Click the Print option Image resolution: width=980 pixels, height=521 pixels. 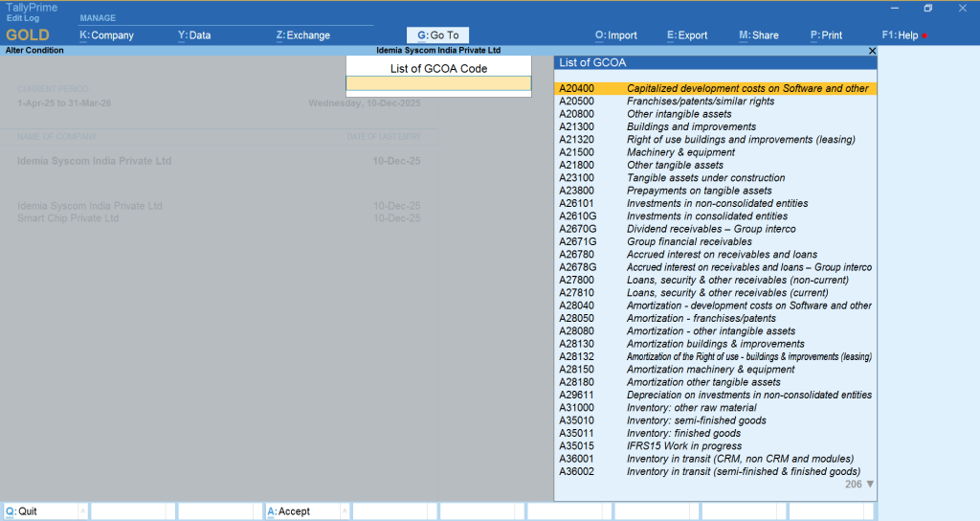click(x=827, y=35)
